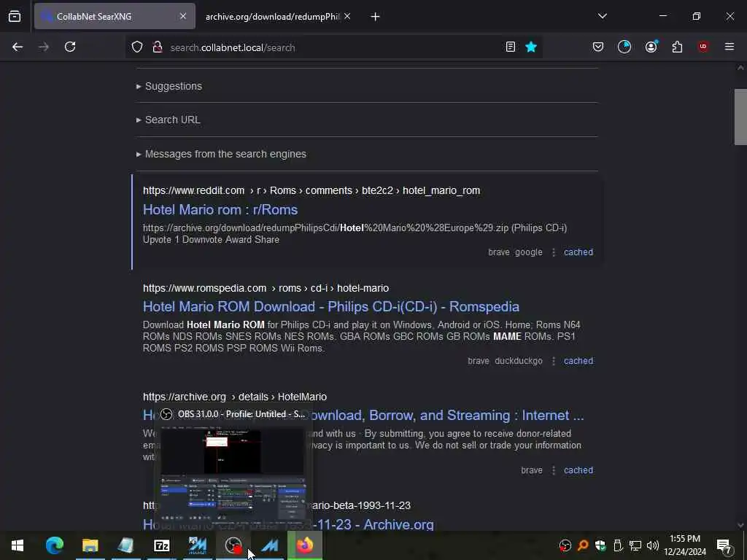747x560 pixels.
Task: Open the Firefox View icon
Action: pos(15,16)
